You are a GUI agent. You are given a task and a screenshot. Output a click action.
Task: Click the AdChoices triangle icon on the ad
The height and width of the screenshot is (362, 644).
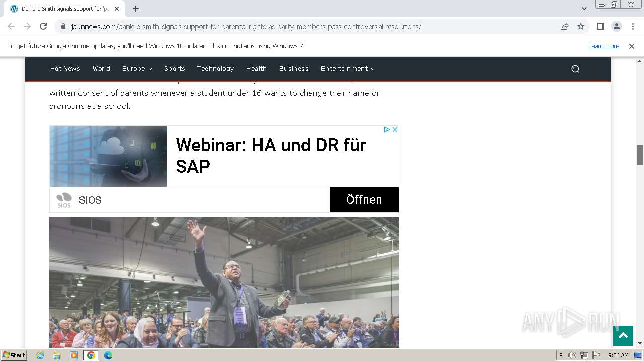pos(387,129)
